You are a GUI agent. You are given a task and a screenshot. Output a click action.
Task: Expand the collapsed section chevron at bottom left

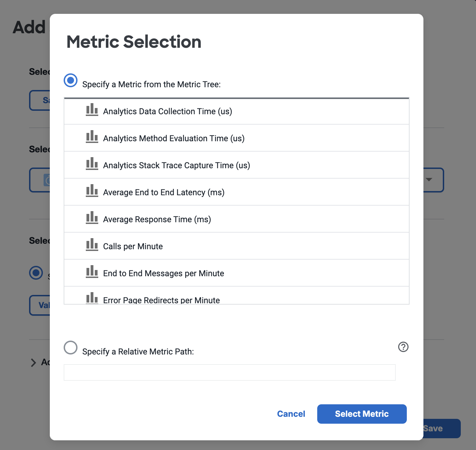tap(33, 362)
